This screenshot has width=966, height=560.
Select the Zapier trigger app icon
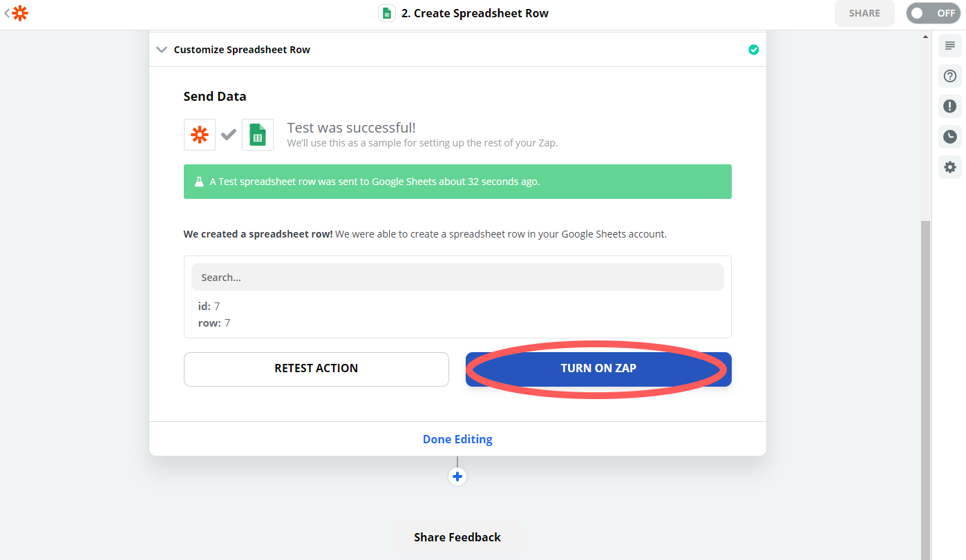(200, 134)
